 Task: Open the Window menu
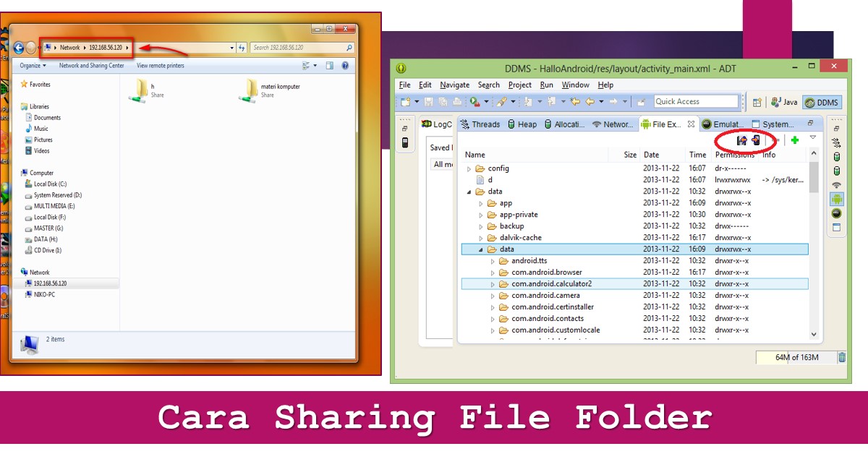pyautogui.click(x=576, y=85)
